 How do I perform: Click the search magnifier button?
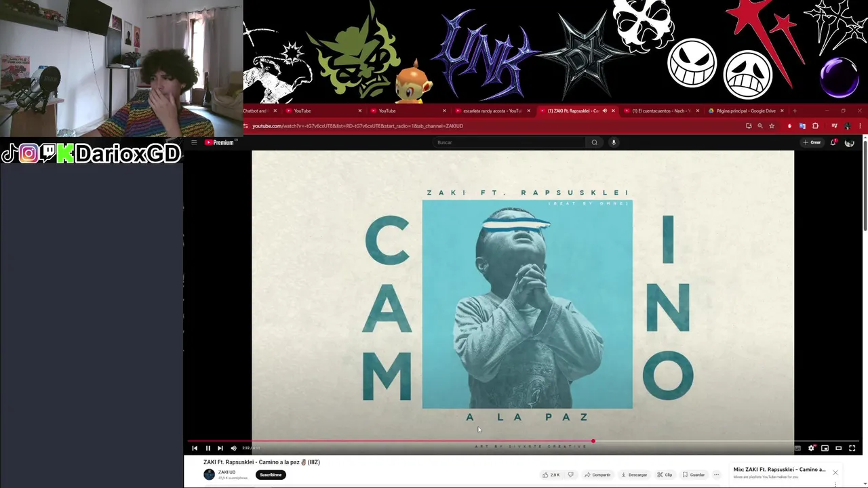coord(594,142)
